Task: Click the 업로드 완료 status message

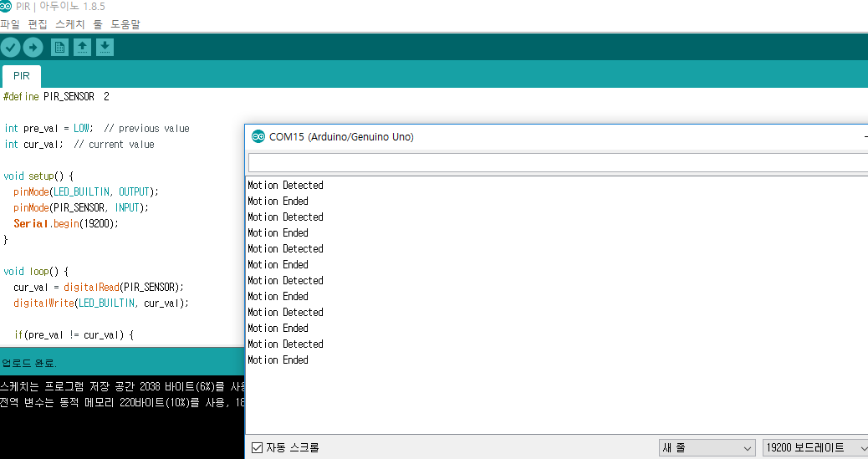Action: (28, 363)
